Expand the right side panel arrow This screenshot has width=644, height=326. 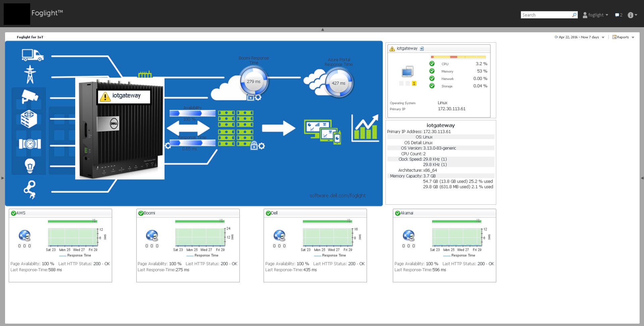click(x=642, y=178)
